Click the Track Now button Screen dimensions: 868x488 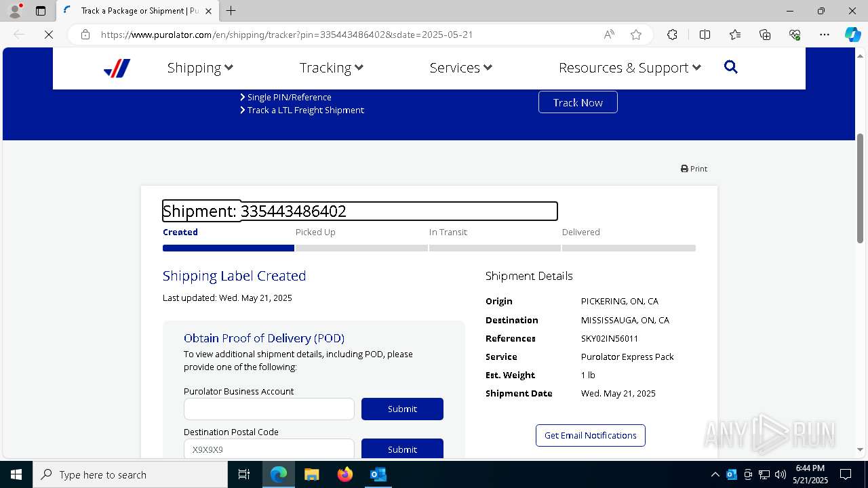[x=578, y=102]
